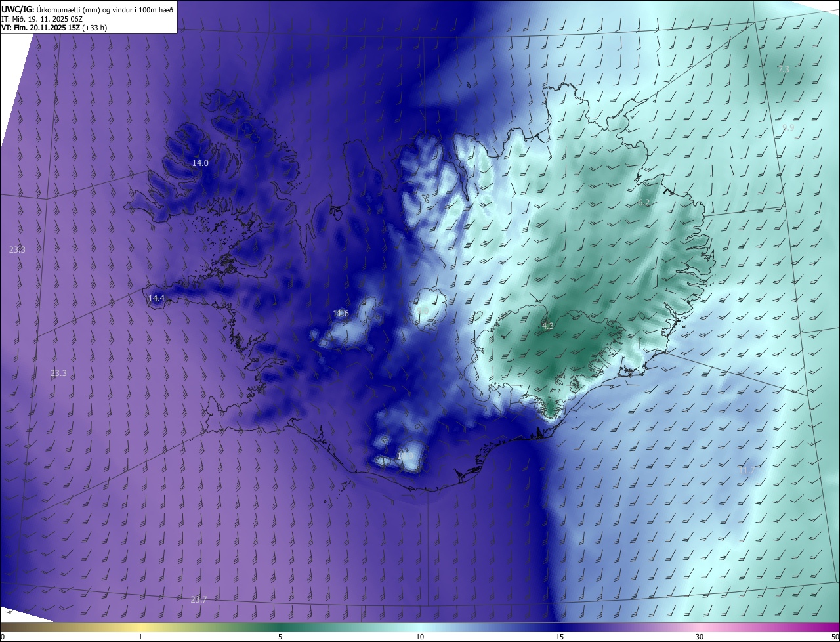Click the map title "Úrkomumætti (mm) og vindur í 100m hæð"
This screenshot has width=840, height=642.
tap(105, 9)
